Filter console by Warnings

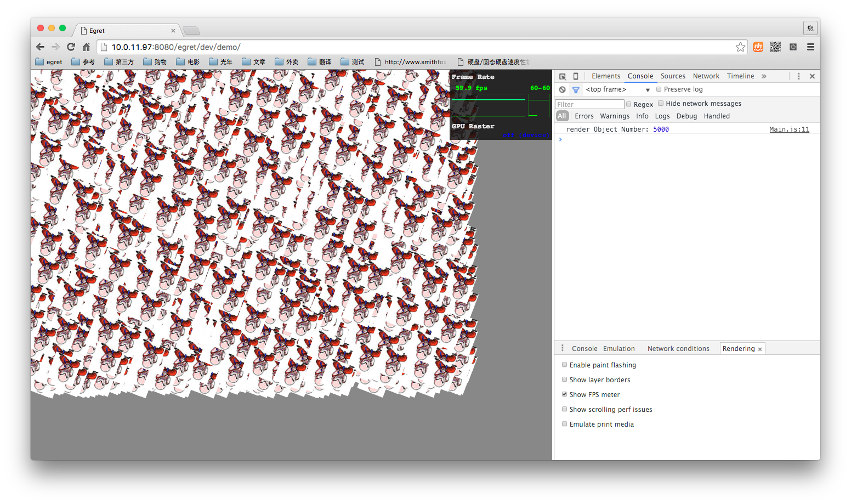(615, 116)
